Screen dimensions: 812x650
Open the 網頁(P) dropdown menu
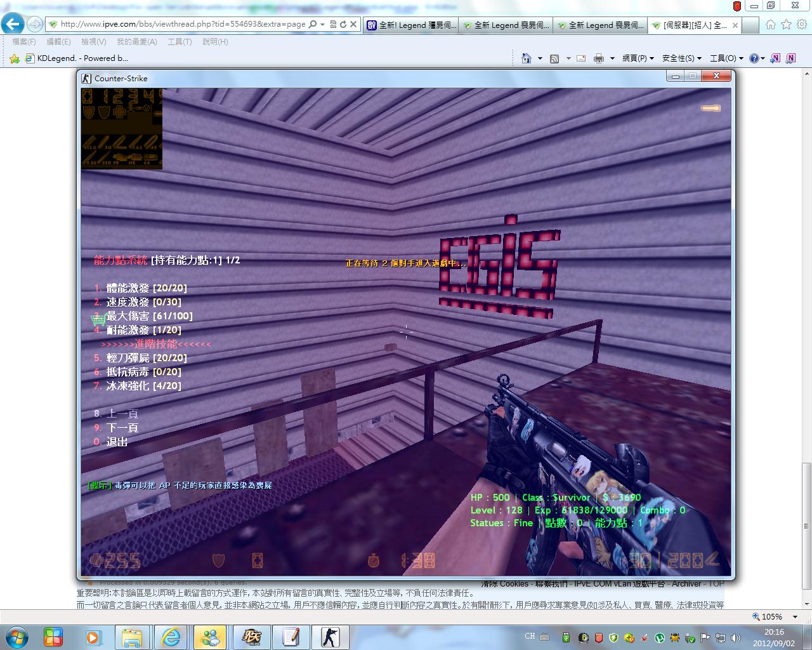click(x=638, y=58)
